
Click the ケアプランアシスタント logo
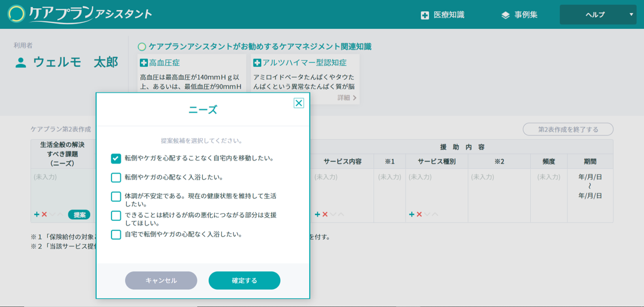pyautogui.click(x=80, y=14)
